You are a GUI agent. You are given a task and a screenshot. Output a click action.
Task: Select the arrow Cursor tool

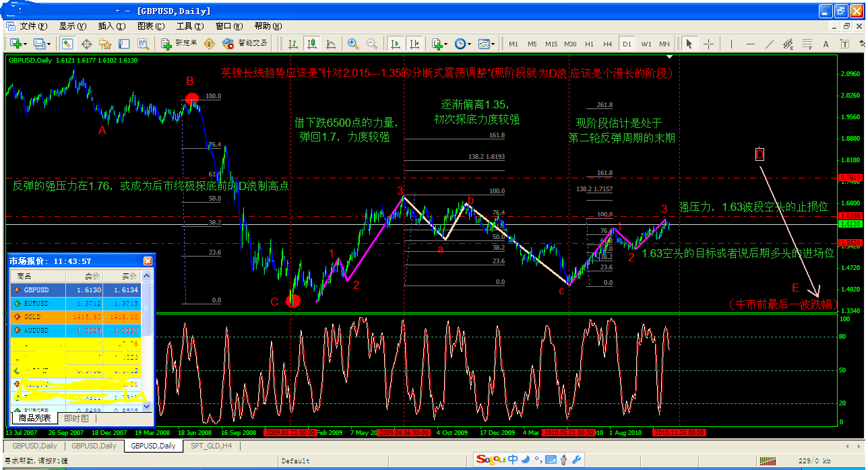[689, 44]
